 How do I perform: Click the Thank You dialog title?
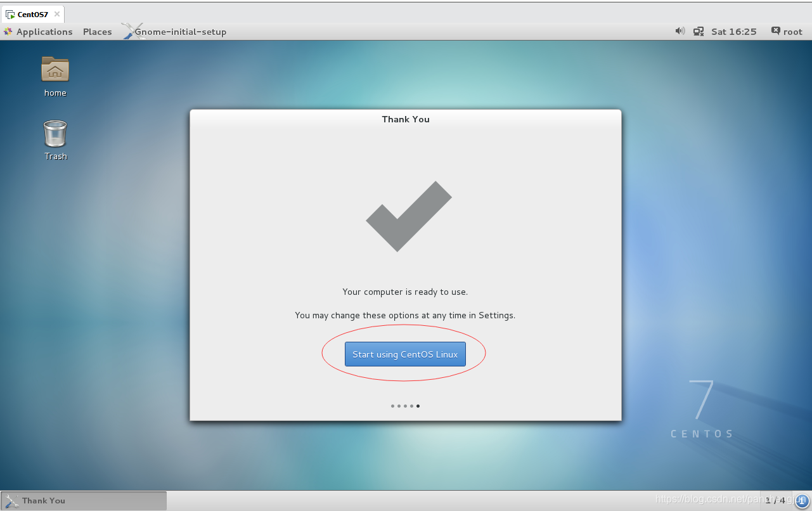click(x=406, y=119)
